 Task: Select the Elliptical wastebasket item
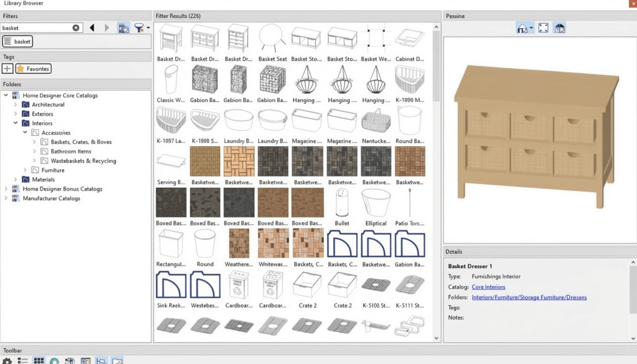point(376,207)
